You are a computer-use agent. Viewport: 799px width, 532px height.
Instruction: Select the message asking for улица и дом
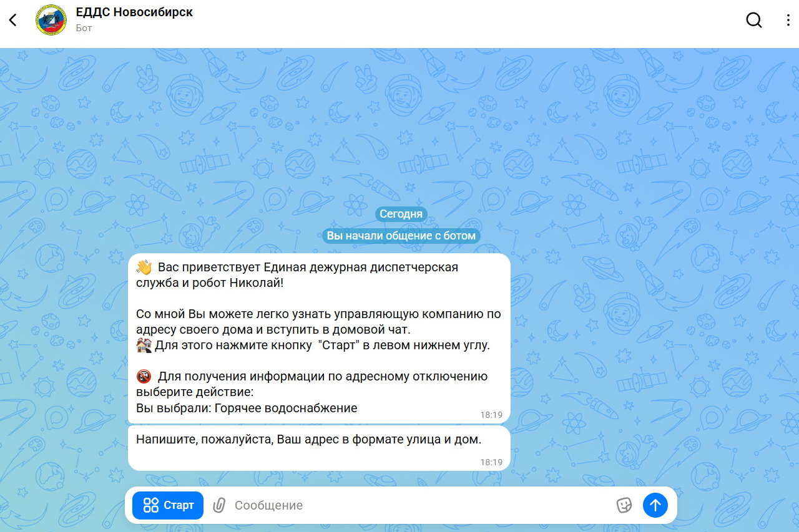tap(319, 448)
